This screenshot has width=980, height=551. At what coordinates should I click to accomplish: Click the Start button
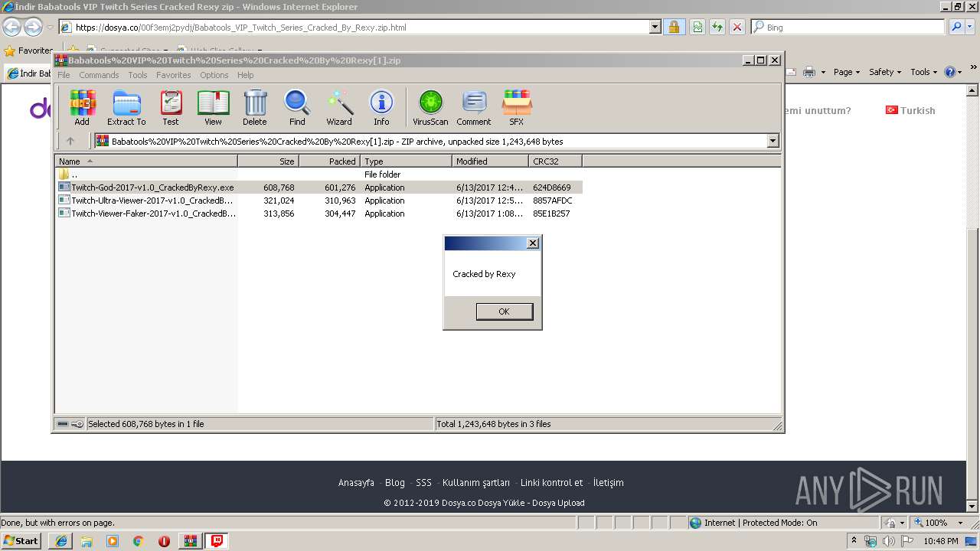click(x=21, y=541)
